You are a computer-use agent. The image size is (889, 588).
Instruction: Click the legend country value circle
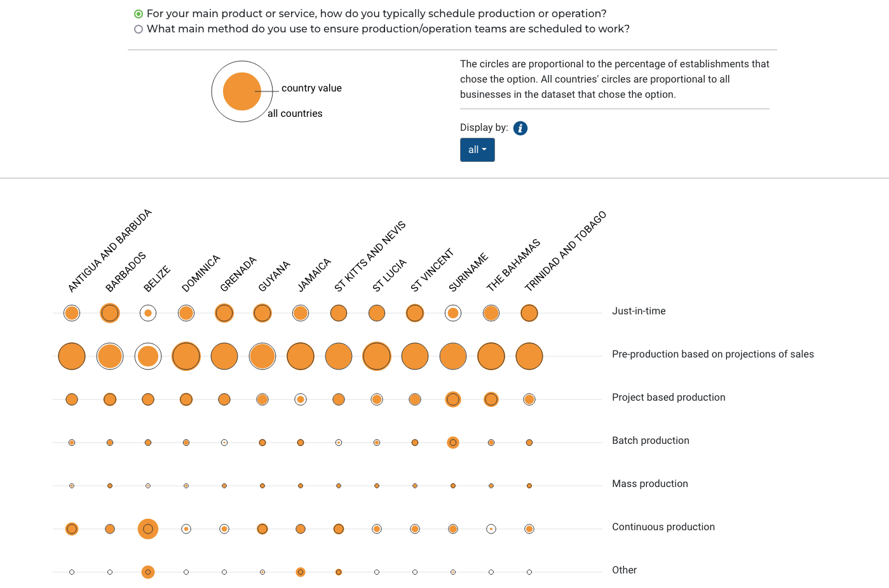click(x=242, y=91)
